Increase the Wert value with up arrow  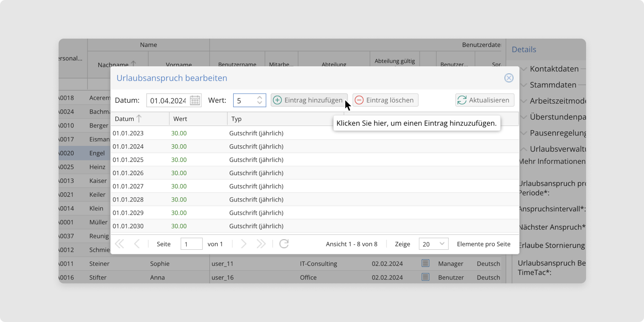pos(260,98)
